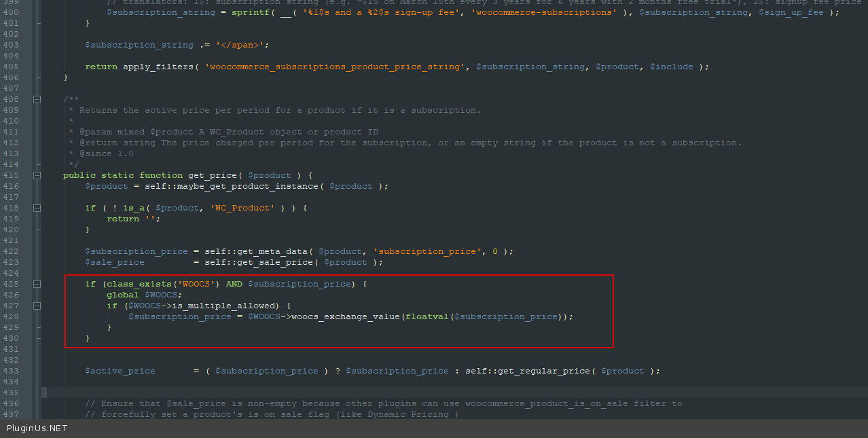Collapse the is_multiple_allowed if-block fold at line 427
This screenshot has width=868, height=438.
37,306
